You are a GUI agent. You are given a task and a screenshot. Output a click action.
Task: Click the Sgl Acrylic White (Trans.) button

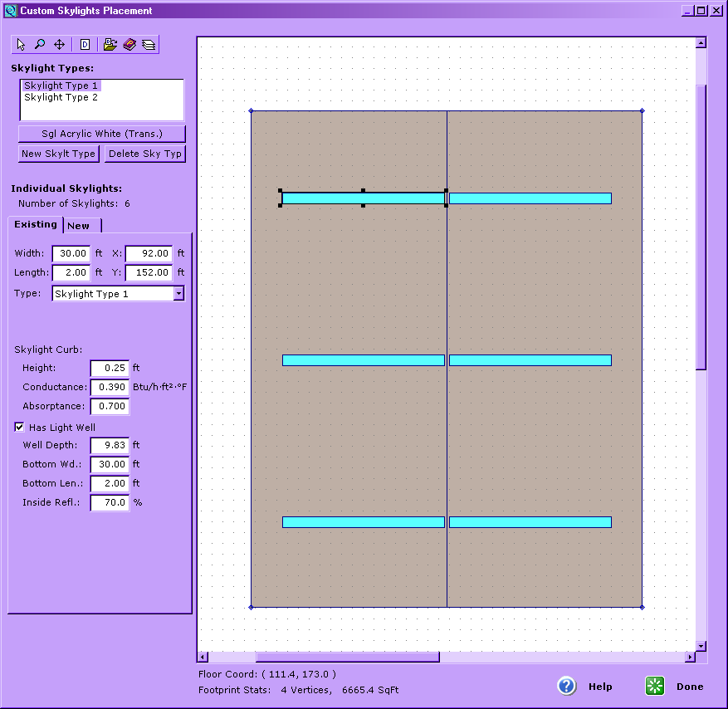point(102,134)
